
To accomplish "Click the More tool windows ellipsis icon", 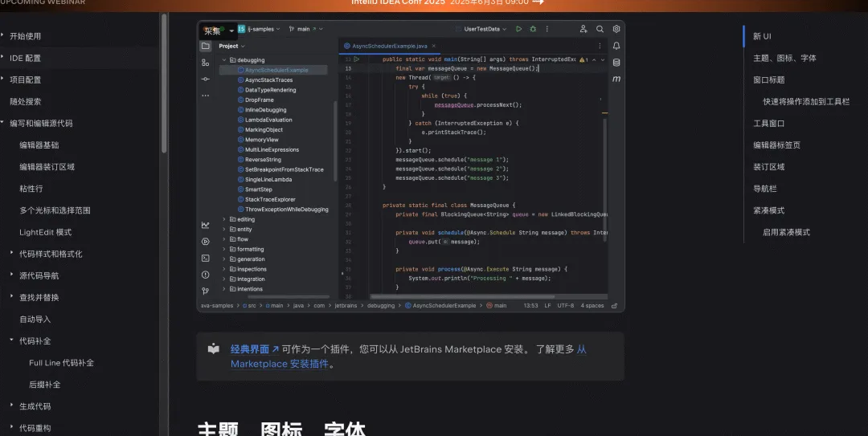I will (x=206, y=96).
